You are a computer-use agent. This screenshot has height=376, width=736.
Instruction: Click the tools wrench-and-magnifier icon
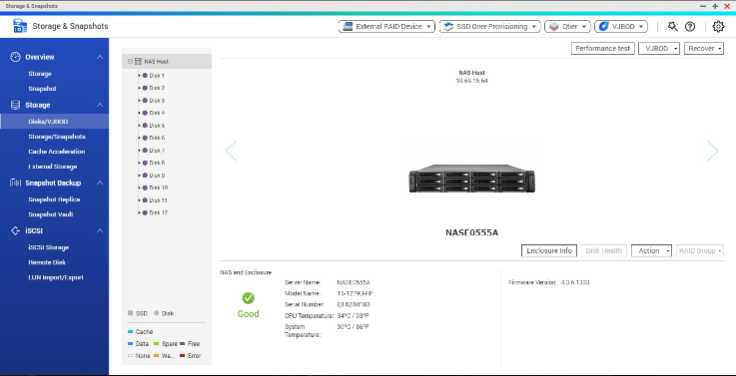(x=673, y=26)
